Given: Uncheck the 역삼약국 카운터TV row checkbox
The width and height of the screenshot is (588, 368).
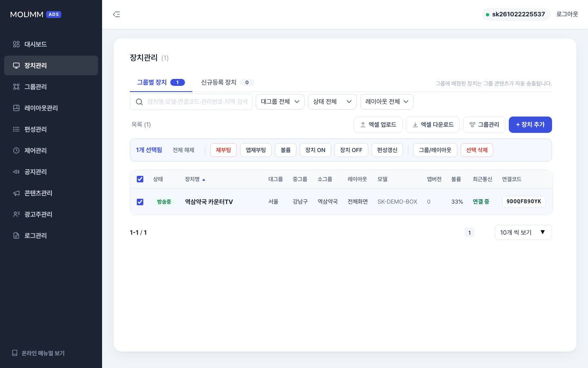Looking at the screenshot, I should click(140, 202).
